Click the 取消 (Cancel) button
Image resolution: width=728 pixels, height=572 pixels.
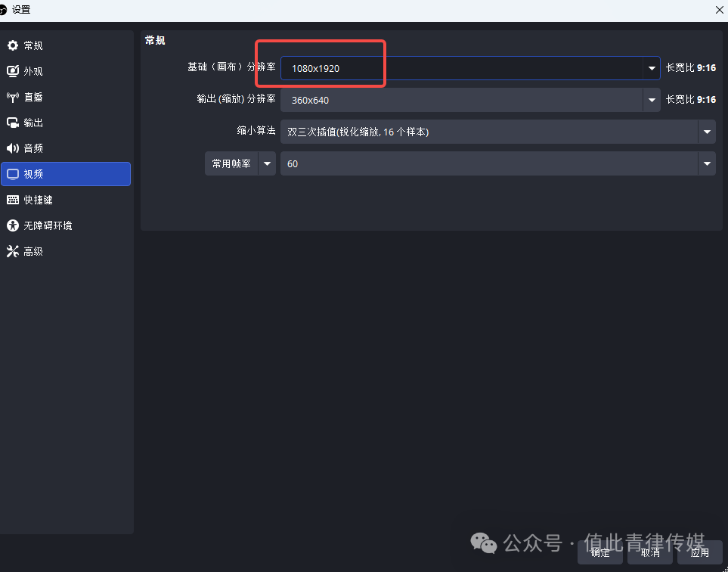click(650, 552)
